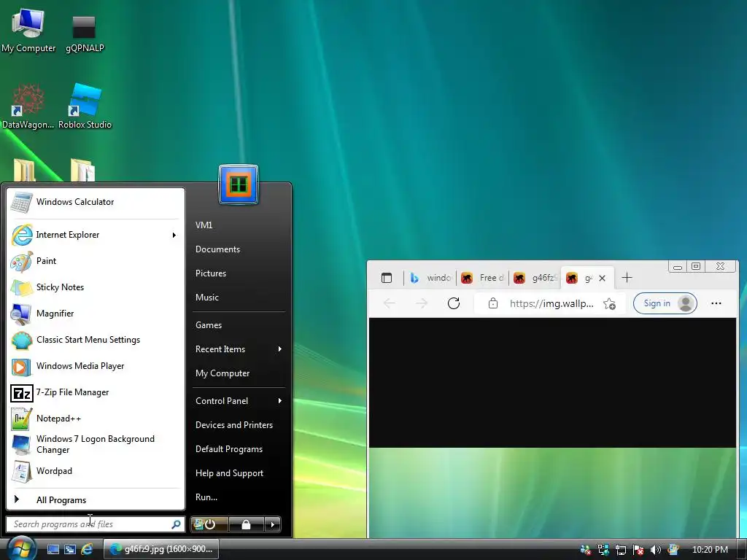Viewport: 747px width, 560px height.
Task: Lock the computer with the lock button
Action: click(x=247, y=524)
